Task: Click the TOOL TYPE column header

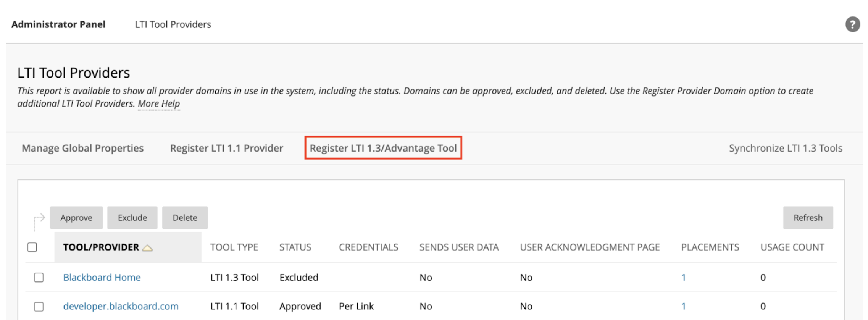Action: tap(234, 247)
